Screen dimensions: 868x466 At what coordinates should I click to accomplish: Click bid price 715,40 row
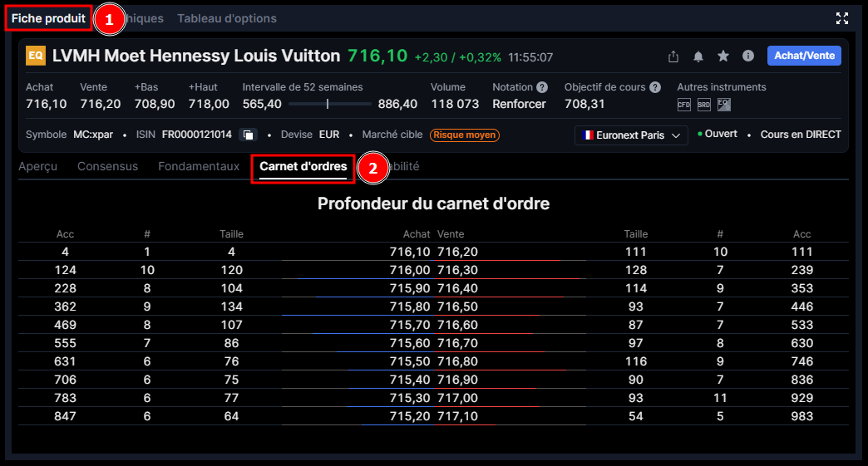click(x=410, y=380)
